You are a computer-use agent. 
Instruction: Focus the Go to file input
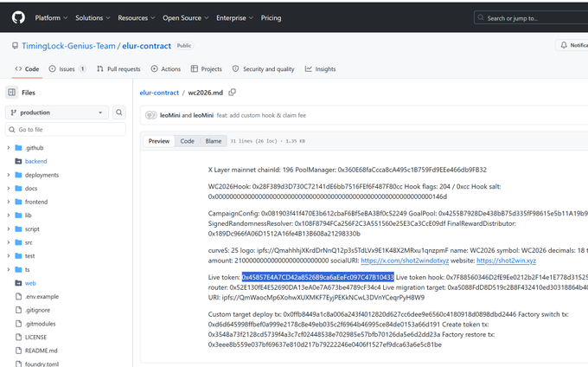(66, 130)
